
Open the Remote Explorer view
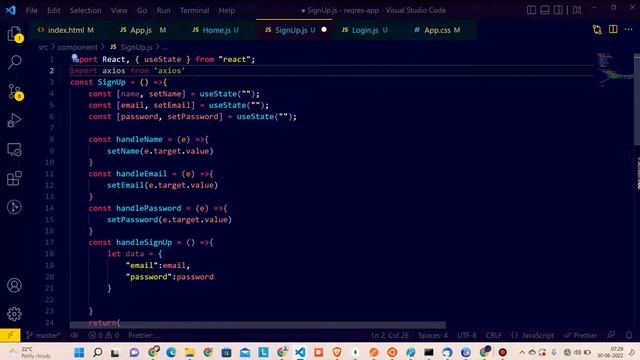point(14,150)
